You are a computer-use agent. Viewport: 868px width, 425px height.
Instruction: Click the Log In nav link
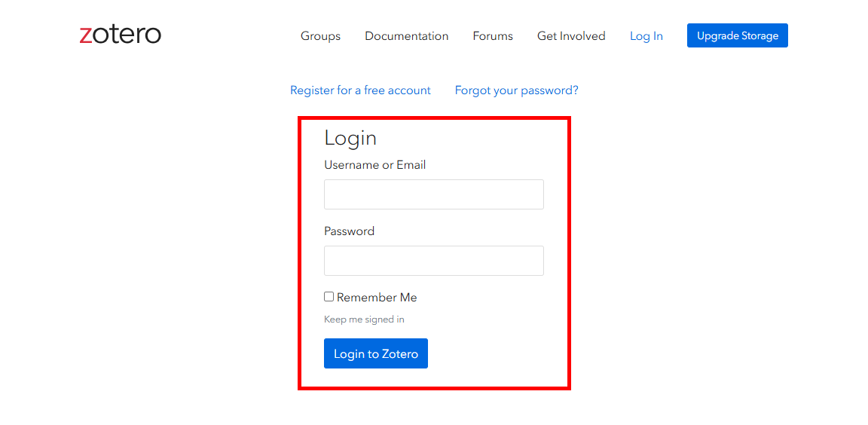[646, 36]
